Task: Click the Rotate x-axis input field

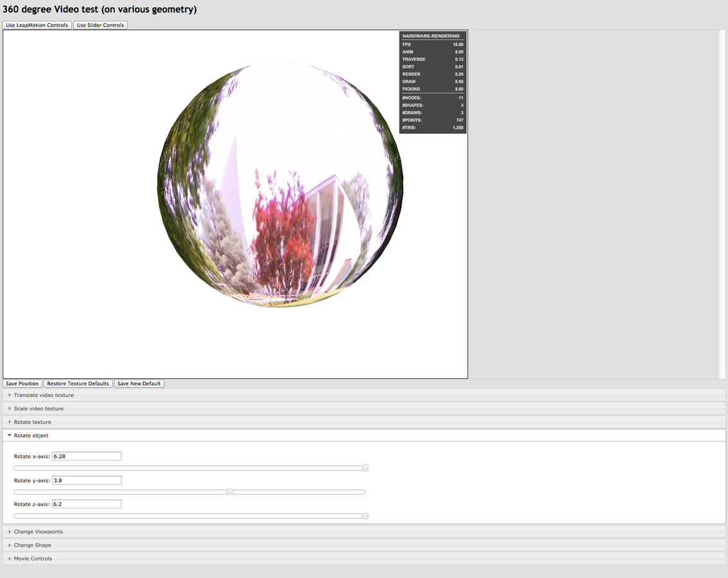Action: [87, 456]
